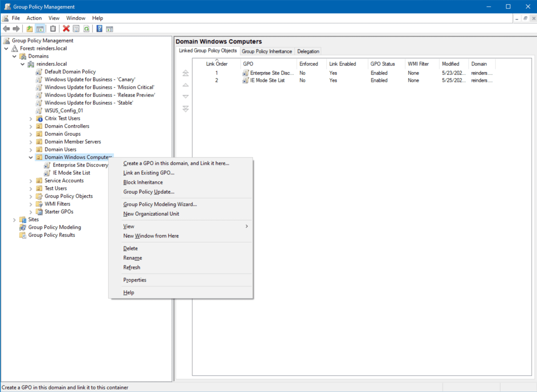Open Help via the question mark toolbar icon
The height and width of the screenshot is (392, 537).
coord(99,29)
